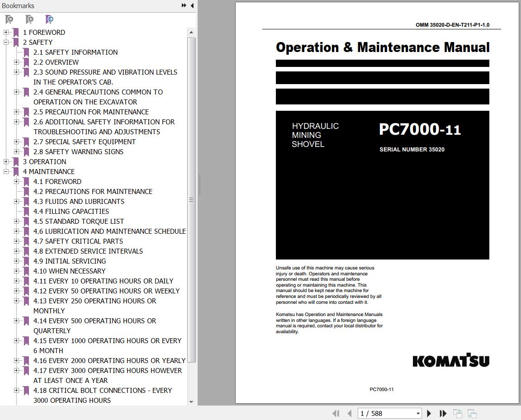Jump to the last page arrow
This screenshot has width=521, height=420.
point(443,413)
